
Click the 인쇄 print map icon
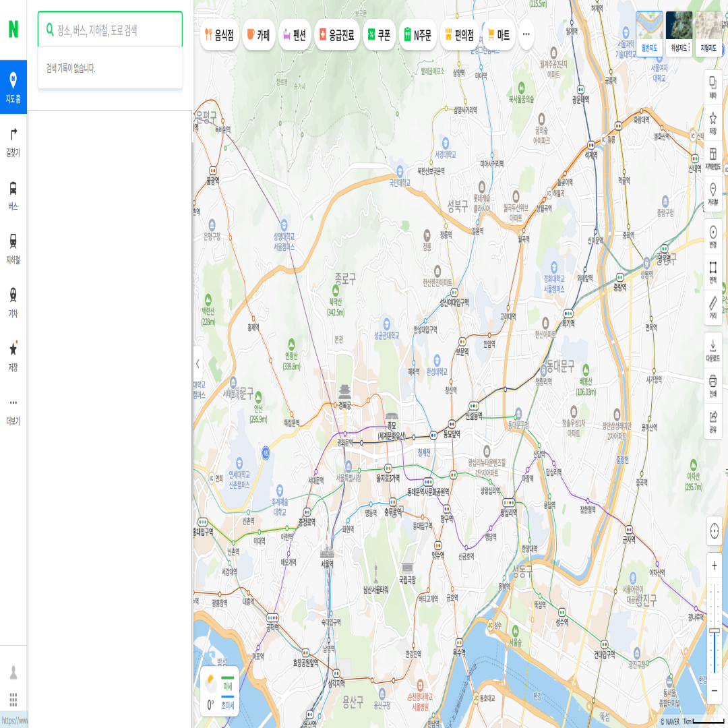[x=712, y=386]
